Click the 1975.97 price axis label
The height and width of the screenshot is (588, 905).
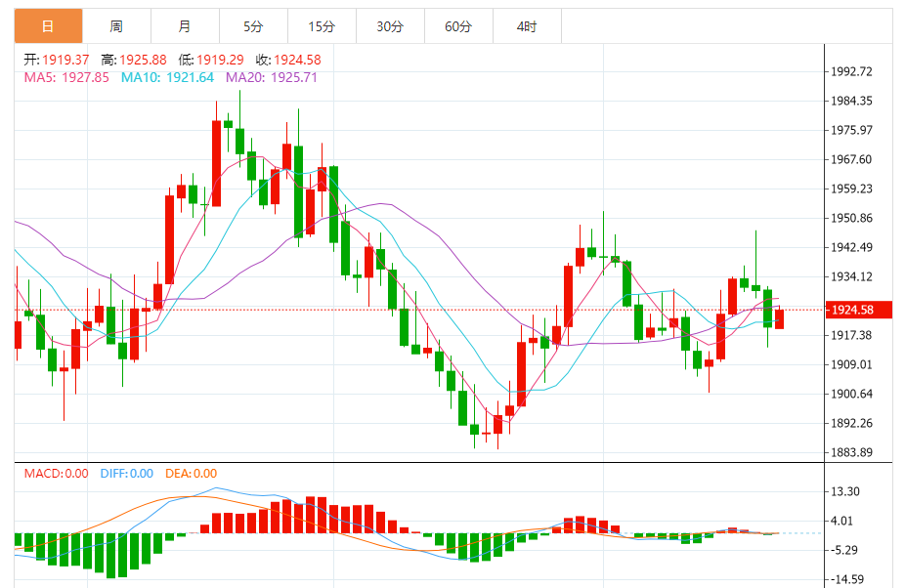(851, 131)
